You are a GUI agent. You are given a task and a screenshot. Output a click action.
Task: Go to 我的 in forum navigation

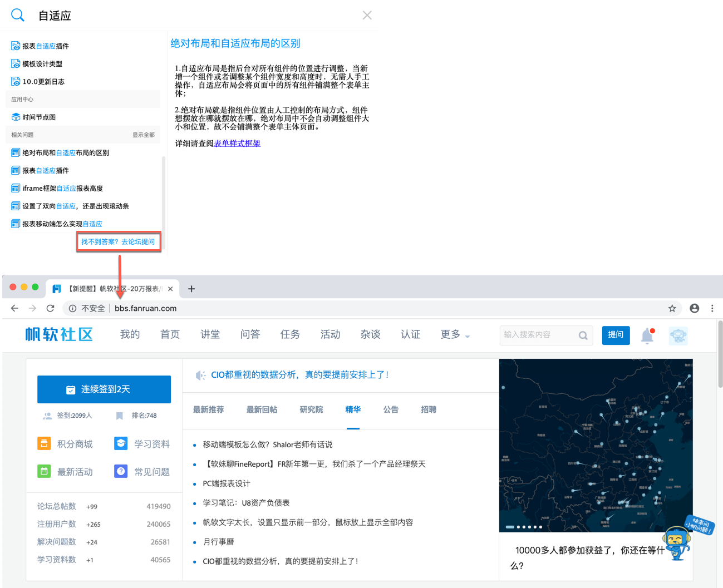[130, 334]
